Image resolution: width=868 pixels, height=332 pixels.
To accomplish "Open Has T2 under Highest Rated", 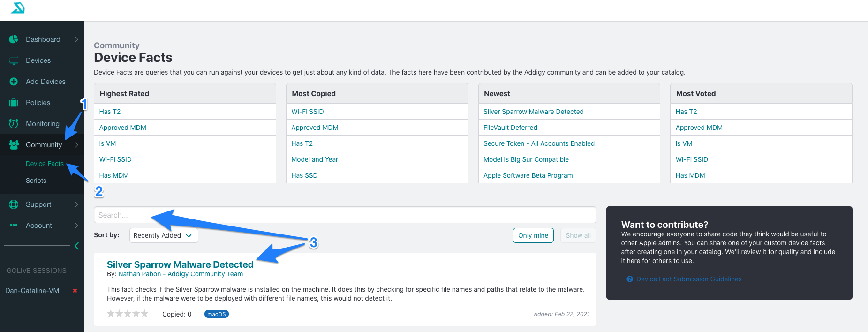I will [x=110, y=112].
